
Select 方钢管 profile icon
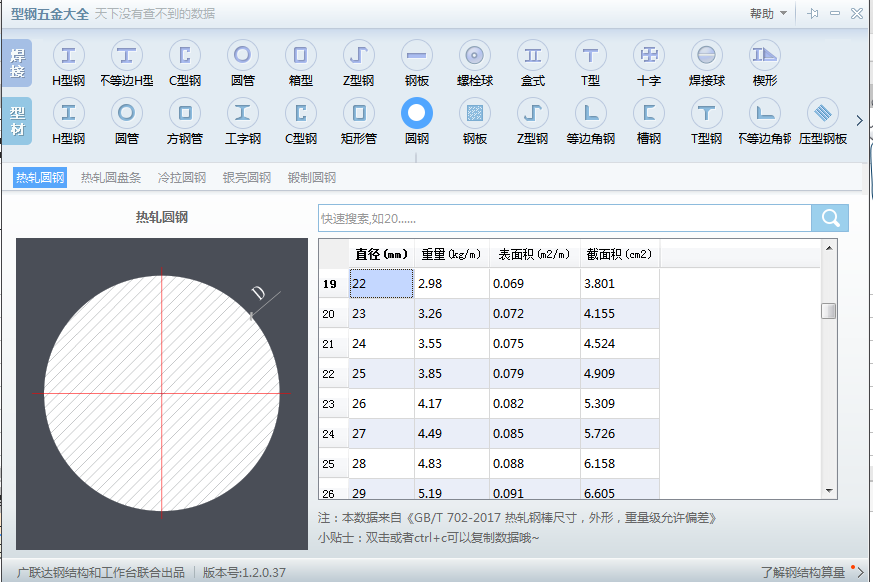[185, 113]
